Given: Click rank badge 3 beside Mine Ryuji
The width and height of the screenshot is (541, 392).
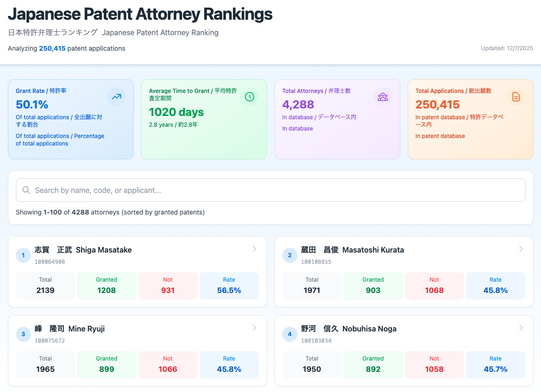Looking at the screenshot, I should 23,334.
